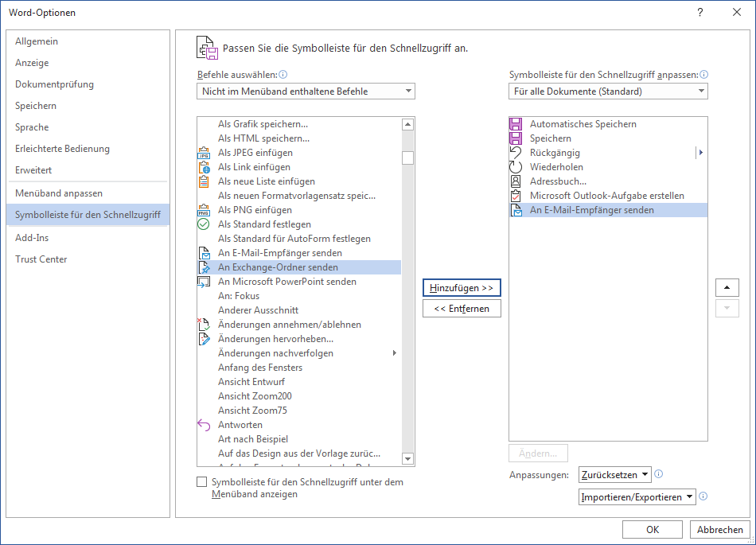
Task: Click the Antworten arrow icon
Action: pos(203,425)
